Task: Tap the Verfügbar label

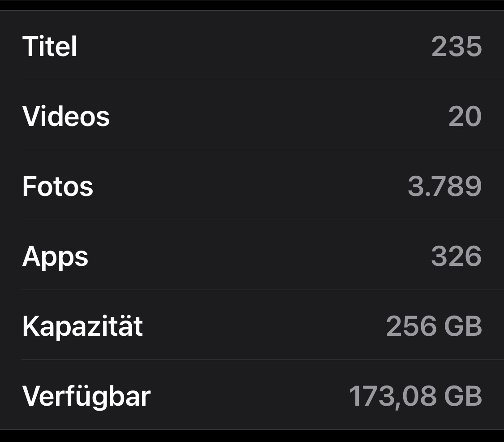Action: [86, 396]
